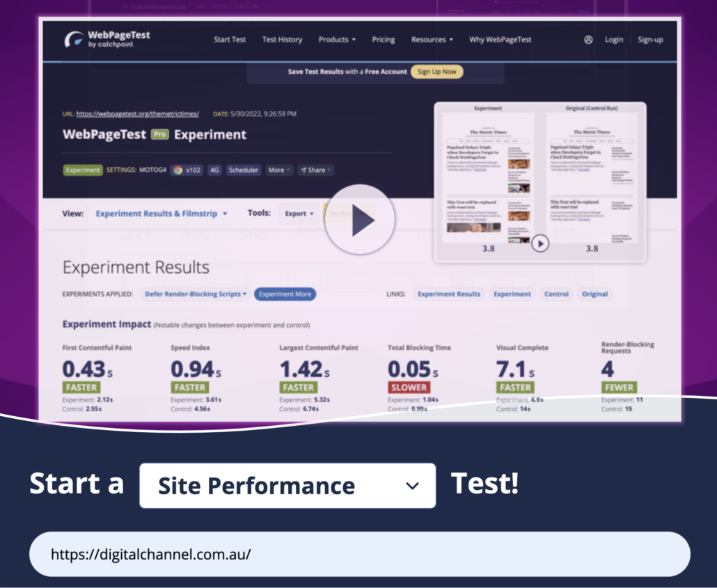This screenshot has width=717, height=588.
Task: Select the 4G connection badge
Action: 214,170
